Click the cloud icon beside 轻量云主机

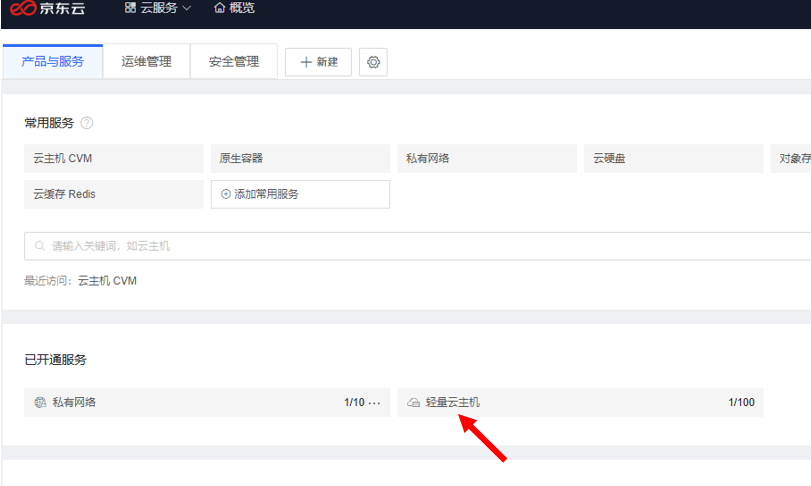point(413,402)
